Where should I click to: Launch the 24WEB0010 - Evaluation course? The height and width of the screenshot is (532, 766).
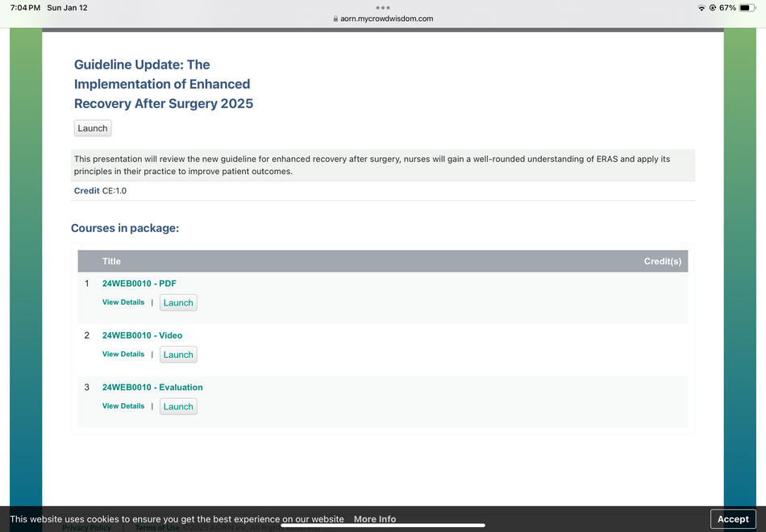pos(178,406)
